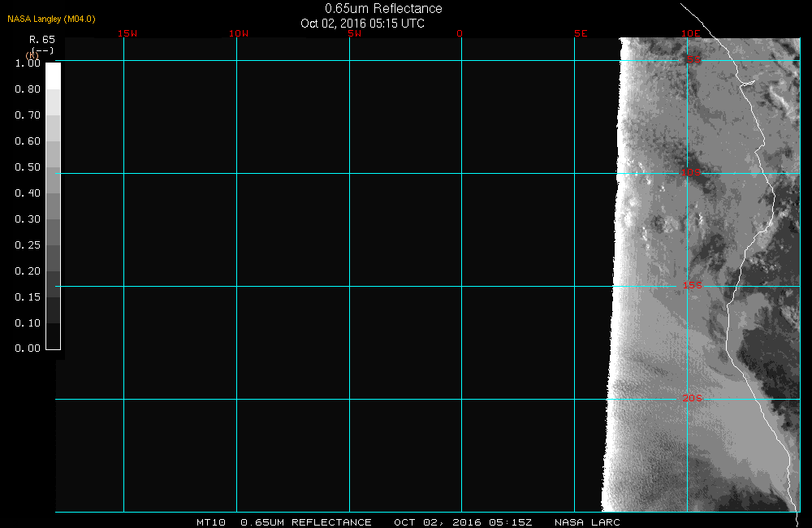The image size is (812, 528).
Task: Click the 1.00 colorbar scale value
Action: tap(28, 63)
